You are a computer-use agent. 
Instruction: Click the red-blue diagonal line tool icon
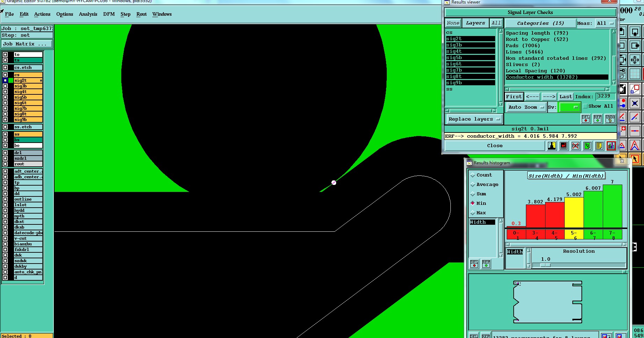click(635, 117)
